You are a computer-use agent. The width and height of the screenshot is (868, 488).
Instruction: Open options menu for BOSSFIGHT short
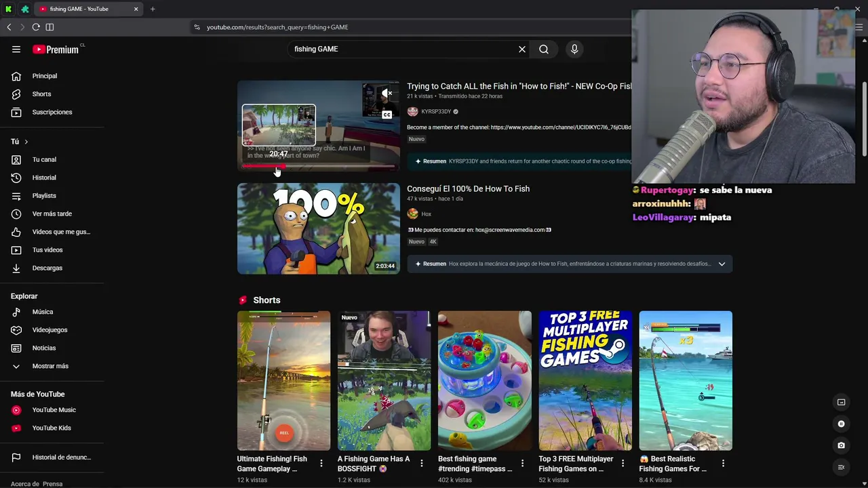422,464
